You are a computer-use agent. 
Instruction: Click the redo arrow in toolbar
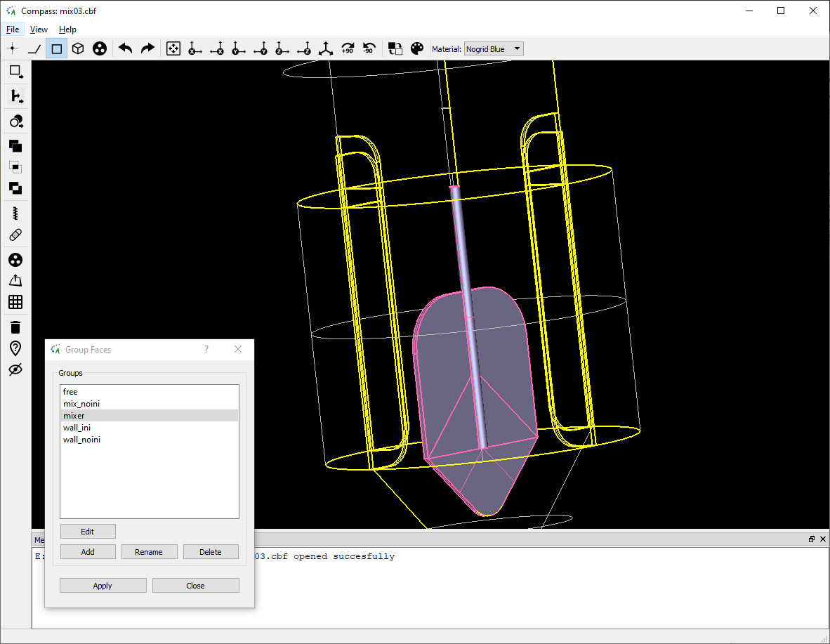147,48
